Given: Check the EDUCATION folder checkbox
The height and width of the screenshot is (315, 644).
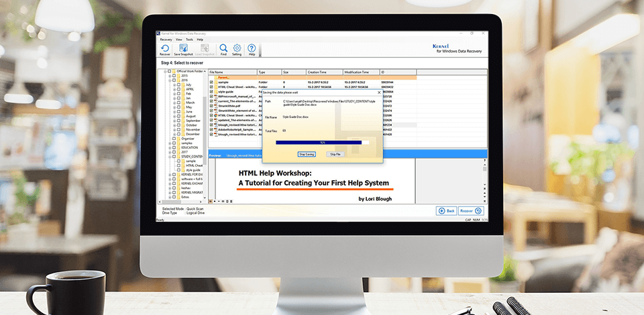Looking at the screenshot, I should pyautogui.click(x=174, y=147).
